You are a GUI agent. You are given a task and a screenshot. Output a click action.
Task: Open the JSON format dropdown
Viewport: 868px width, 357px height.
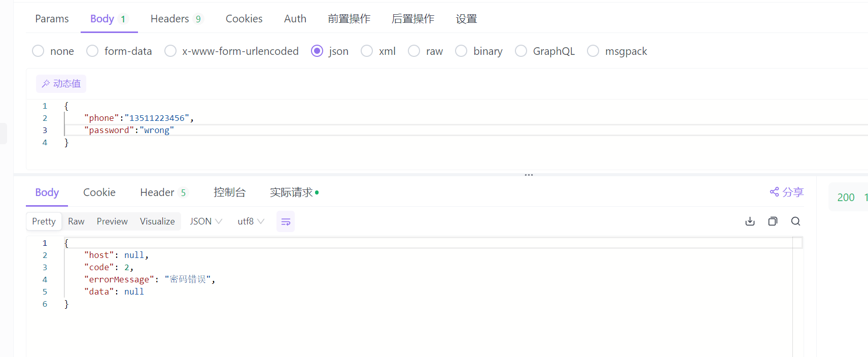[x=205, y=221]
